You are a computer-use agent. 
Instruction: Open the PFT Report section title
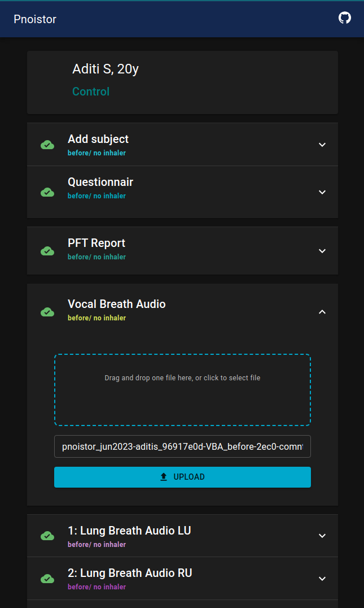[97, 243]
